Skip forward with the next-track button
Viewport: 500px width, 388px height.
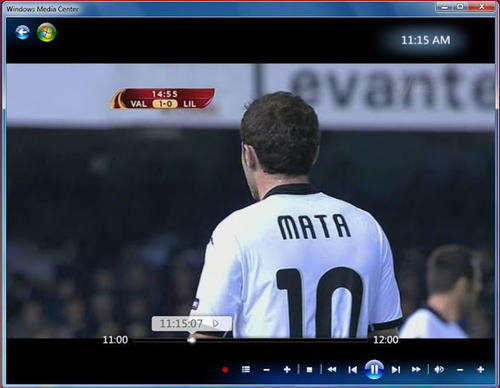(396, 369)
